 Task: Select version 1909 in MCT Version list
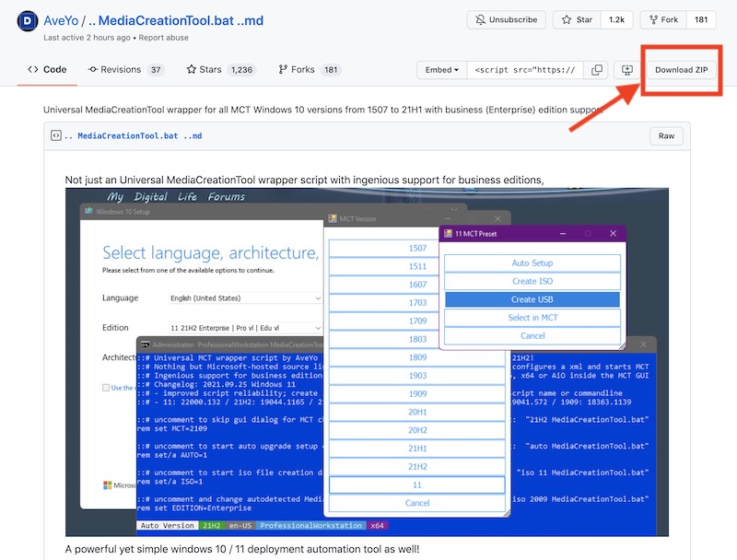(x=417, y=394)
